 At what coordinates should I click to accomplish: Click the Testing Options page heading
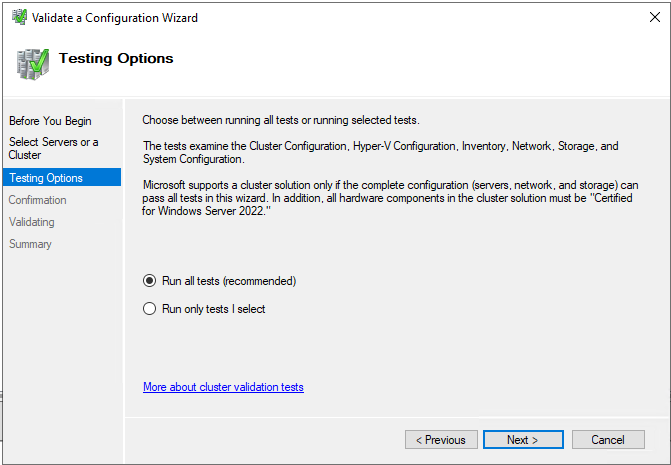coord(116,58)
